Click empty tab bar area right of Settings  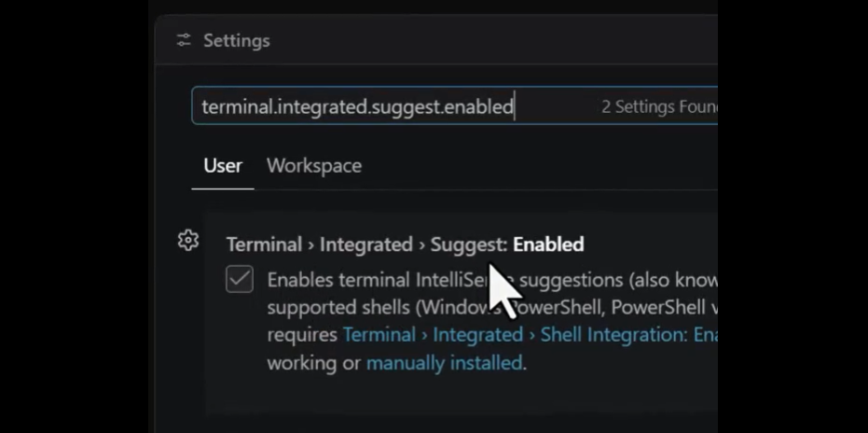pos(498,40)
